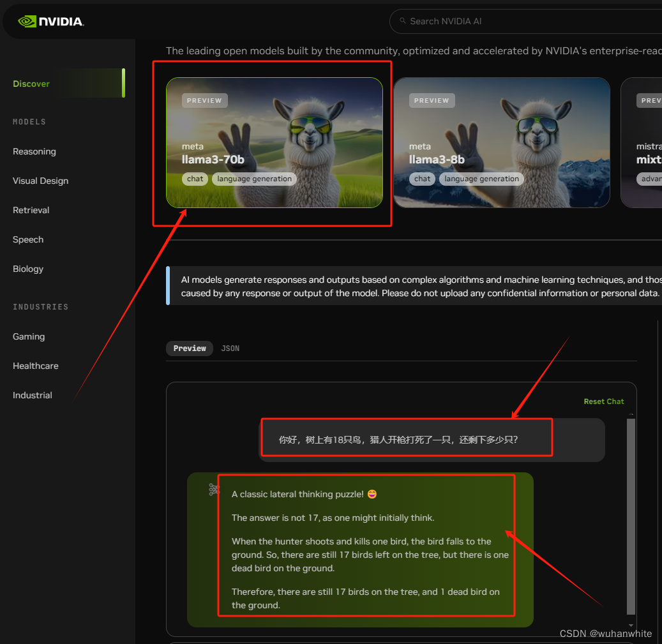Click language generation tag on llama3-8b
This screenshot has width=662, height=644.
(481, 179)
